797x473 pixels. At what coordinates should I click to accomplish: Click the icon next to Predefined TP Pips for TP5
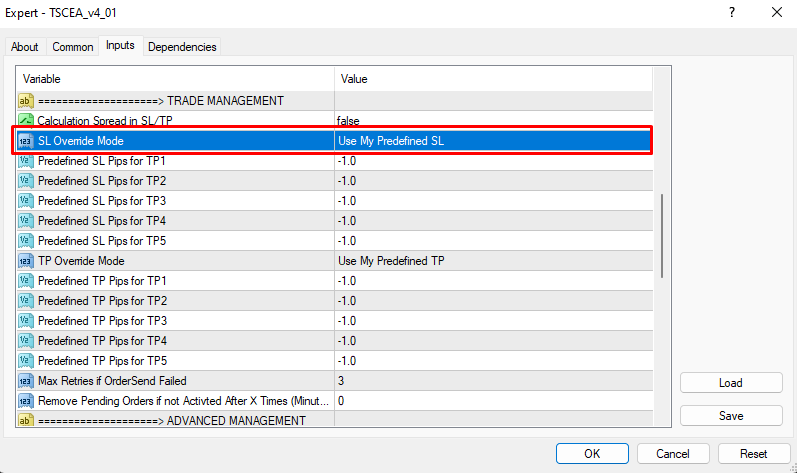tap(26, 361)
